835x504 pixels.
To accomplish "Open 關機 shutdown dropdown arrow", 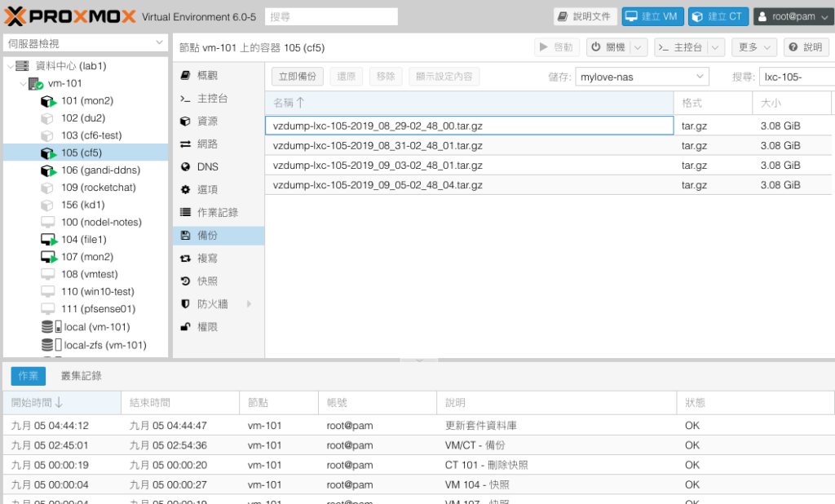I will (x=638, y=47).
